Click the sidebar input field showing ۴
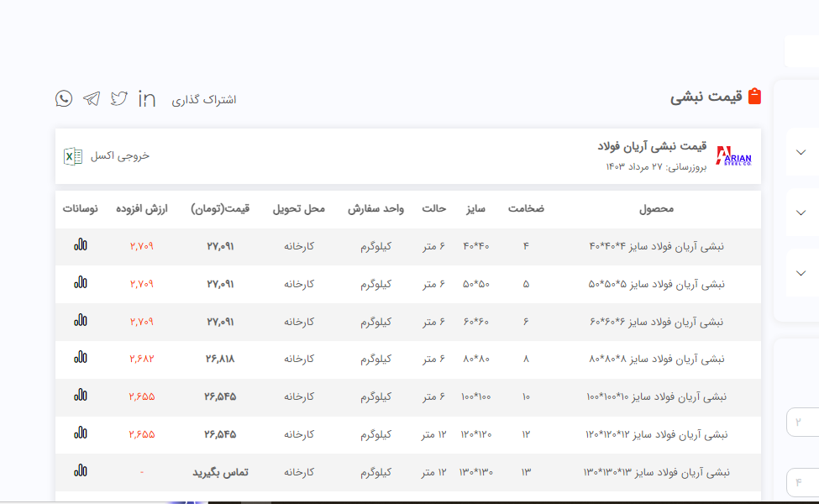This screenshot has height=504, width=819. click(x=802, y=483)
